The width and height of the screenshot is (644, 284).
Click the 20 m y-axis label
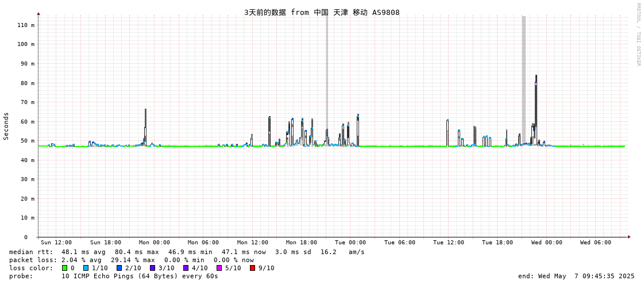point(28,198)
